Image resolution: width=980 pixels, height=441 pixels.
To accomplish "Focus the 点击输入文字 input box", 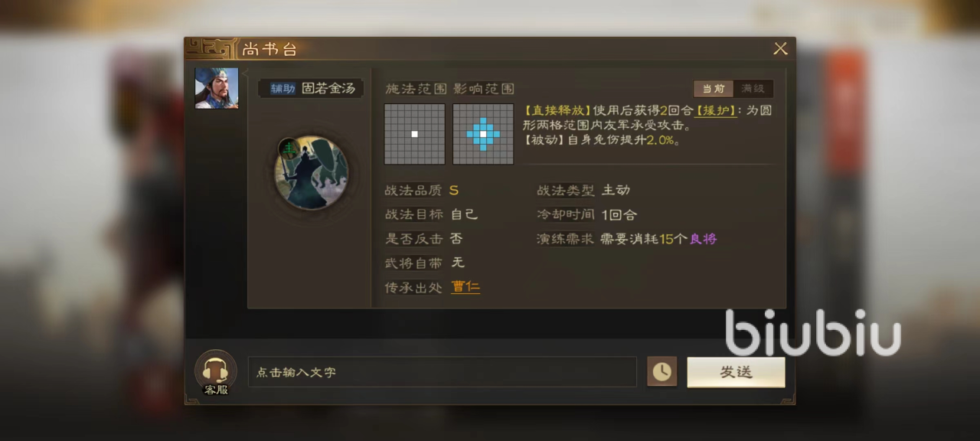I will click(x=443, y=372).
